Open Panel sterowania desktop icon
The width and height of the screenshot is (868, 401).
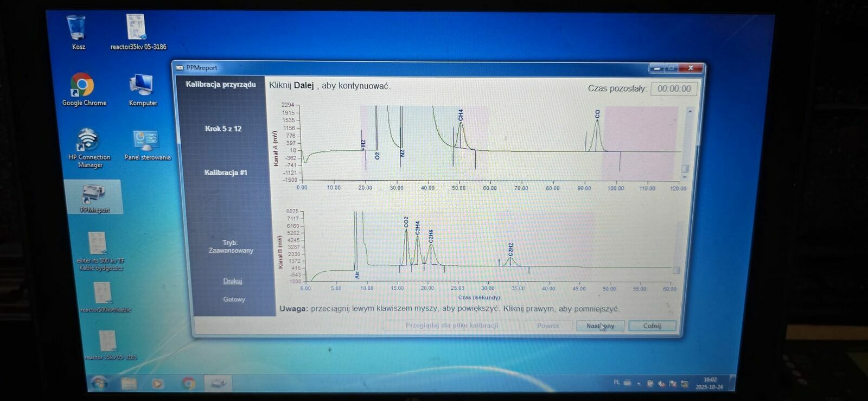click(146, 141)
